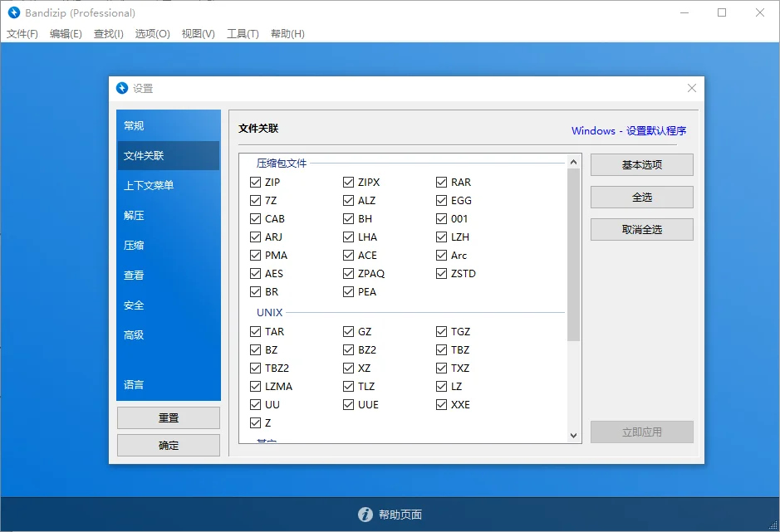Click the 全选 button to select all
The width and height of the screenshot is (780, 532).
coord(641,197)
